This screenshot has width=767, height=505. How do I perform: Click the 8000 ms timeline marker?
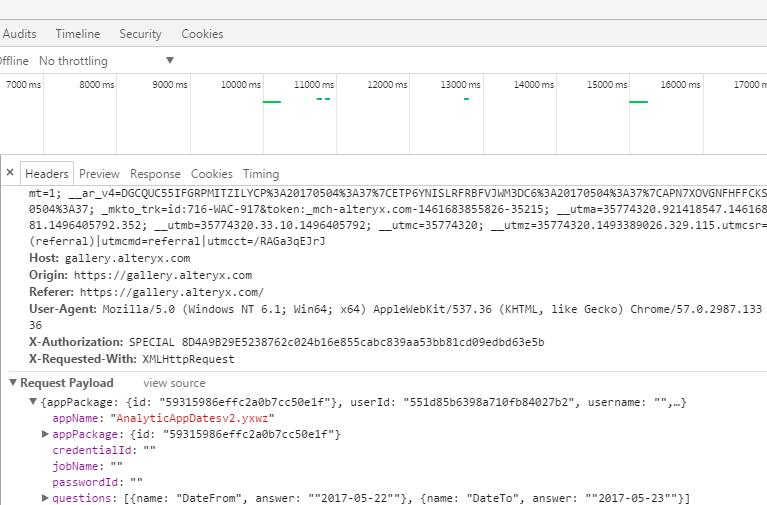point(97,85)
